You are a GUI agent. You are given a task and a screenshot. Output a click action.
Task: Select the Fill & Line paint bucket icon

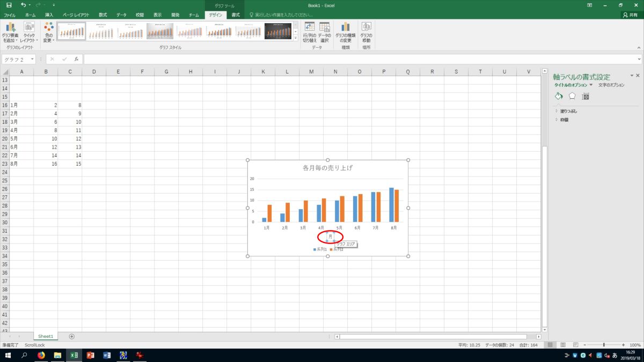click(559, 96)
